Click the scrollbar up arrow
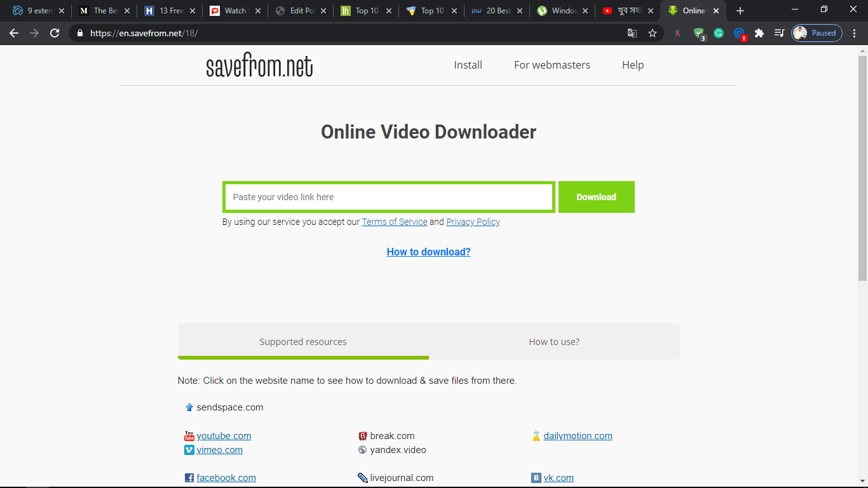This screenshot has height=488, width=868. [x=862, y=50]
